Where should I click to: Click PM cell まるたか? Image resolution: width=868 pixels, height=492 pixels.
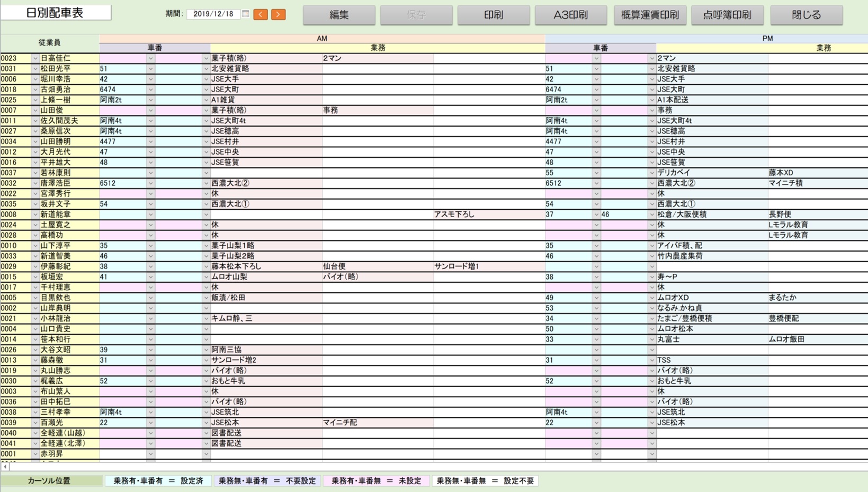pyautogui.click(x=818, y=298)
